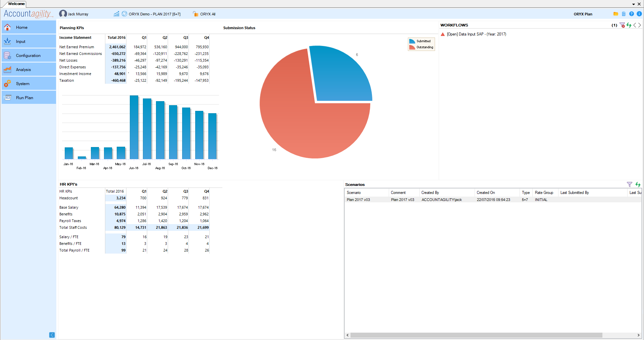Click the System gears icon
Image resolution: width=644 pixels, height=340 pixels.
(7, 83)
